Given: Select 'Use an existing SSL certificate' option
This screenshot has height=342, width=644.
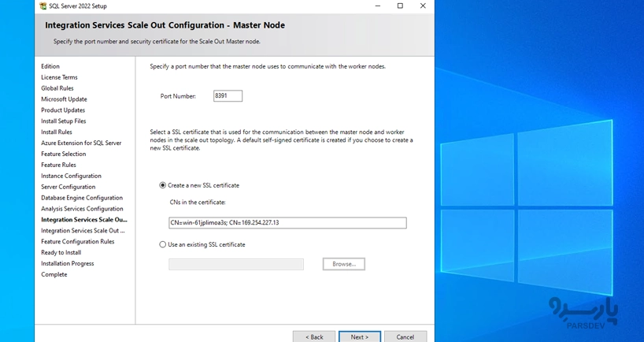Looking at the screenshot, I should point(163,244).
